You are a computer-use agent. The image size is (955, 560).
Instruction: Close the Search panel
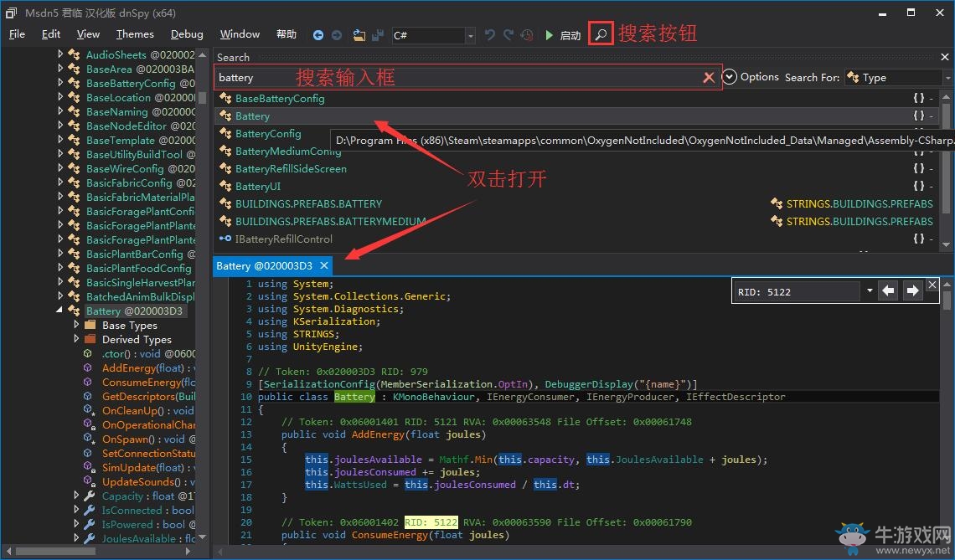point(945,57)
